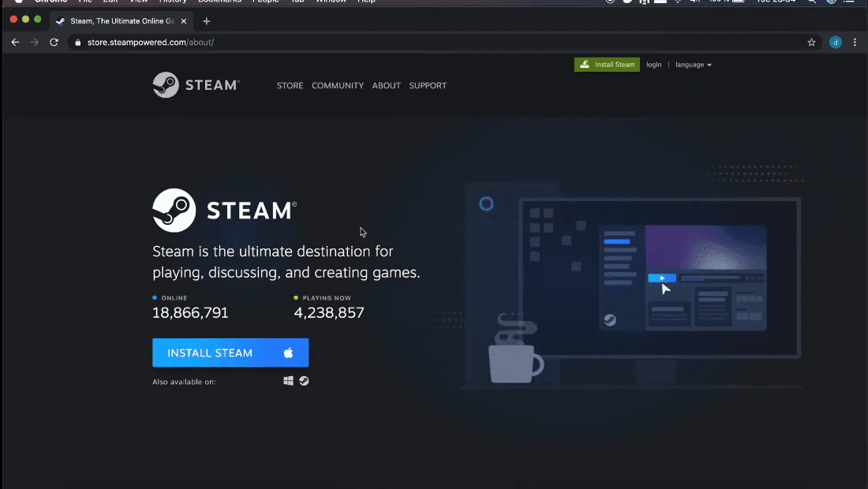
Task: Open the language dropdown menu
Action: pyautogui.click(x=693, y=64)
